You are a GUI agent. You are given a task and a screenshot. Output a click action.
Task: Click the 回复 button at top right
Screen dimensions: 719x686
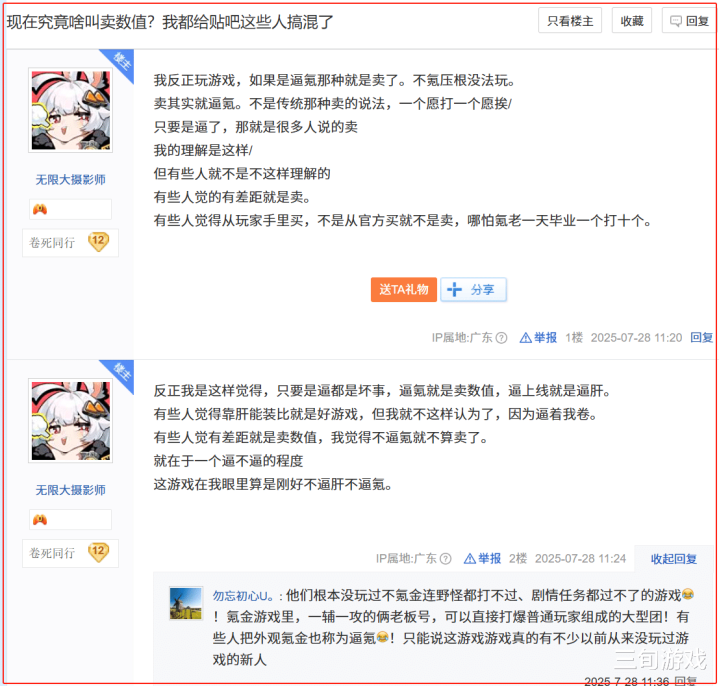tap(690, 21)
